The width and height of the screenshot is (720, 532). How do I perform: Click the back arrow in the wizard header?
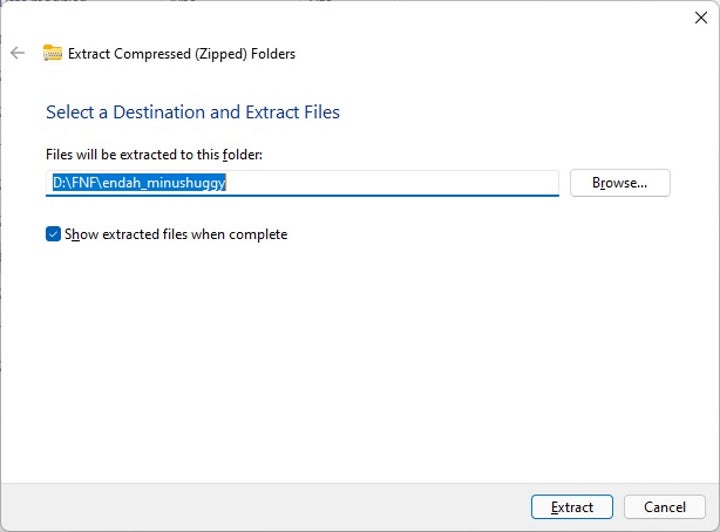[x=17, y=53]
